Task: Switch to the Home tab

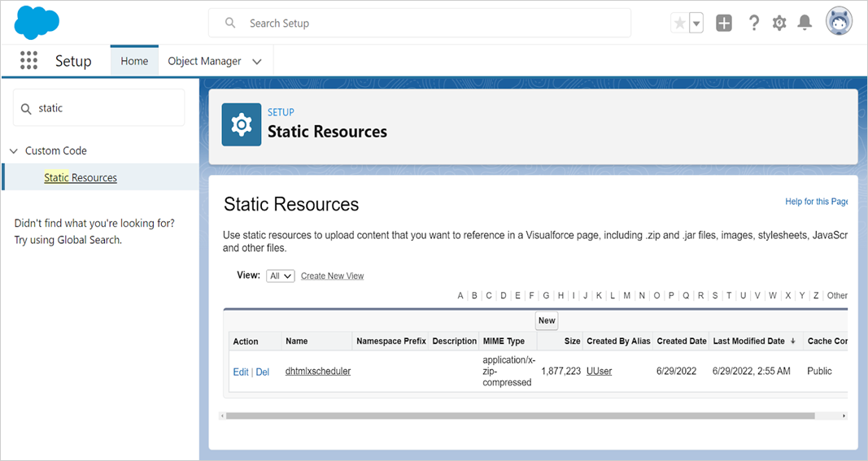Action: pyautogui.click(x=134, y=61)
